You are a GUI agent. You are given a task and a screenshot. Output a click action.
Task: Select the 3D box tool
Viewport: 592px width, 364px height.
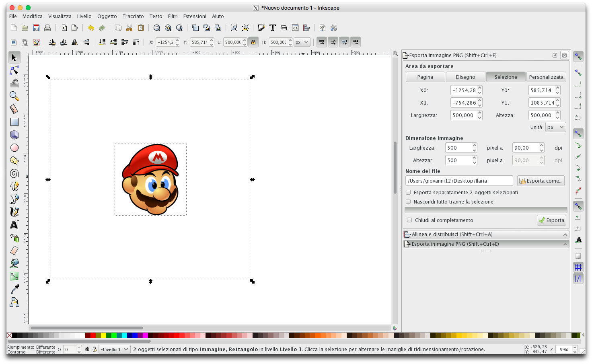[14, 135]
